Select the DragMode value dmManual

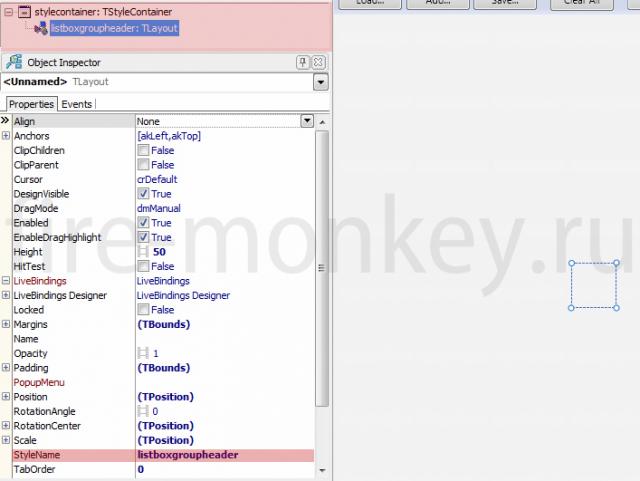click(159, 208)
